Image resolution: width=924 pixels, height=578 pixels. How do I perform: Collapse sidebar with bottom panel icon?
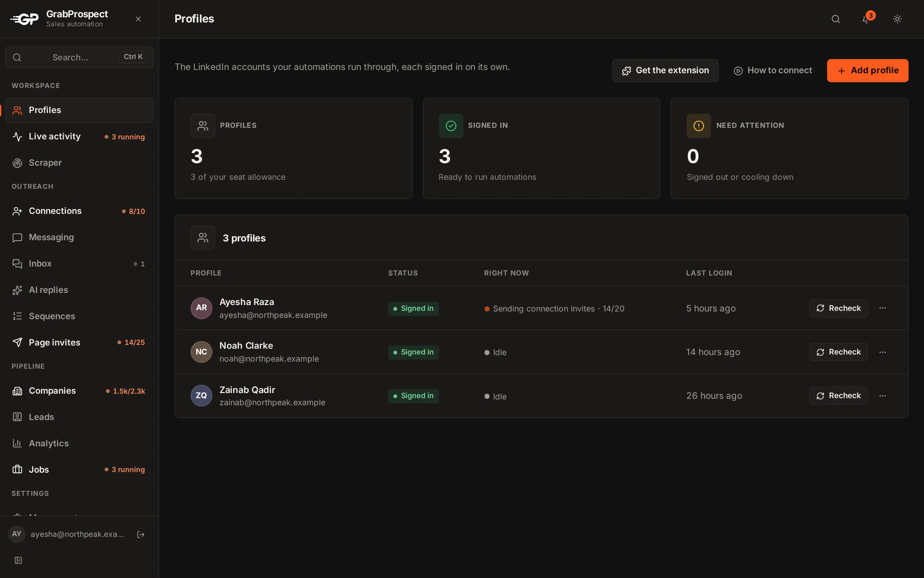coord(18,560)
